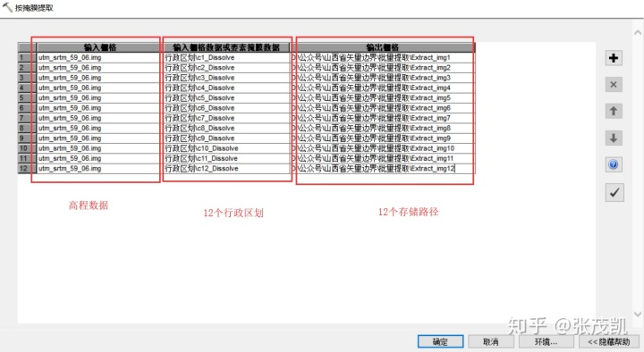The image size is (644, 352).
Task: Move row up with the up arrow icon
Action: (614, 111)
